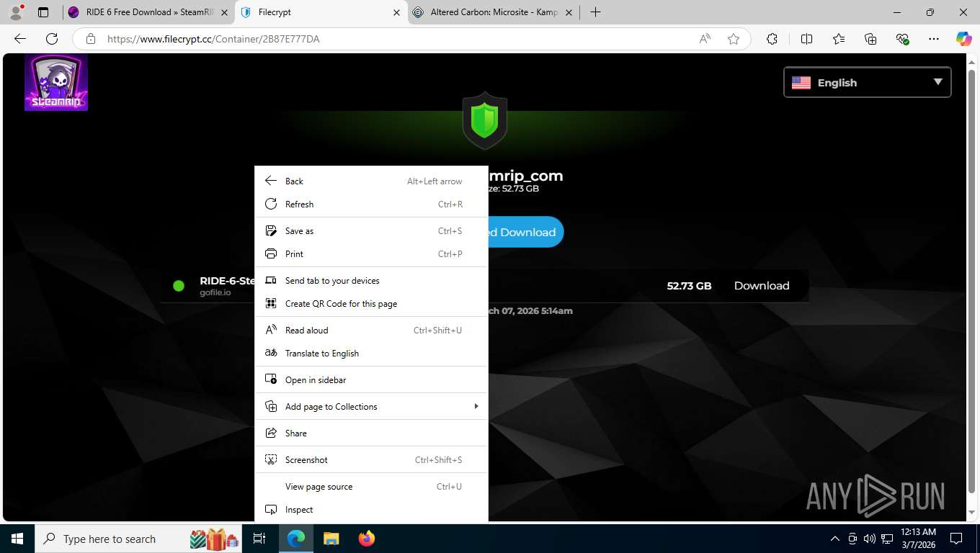Viewport: 980px width, 553px height.
Task: Click the SteamRip logo
Action: pos(56,82)
